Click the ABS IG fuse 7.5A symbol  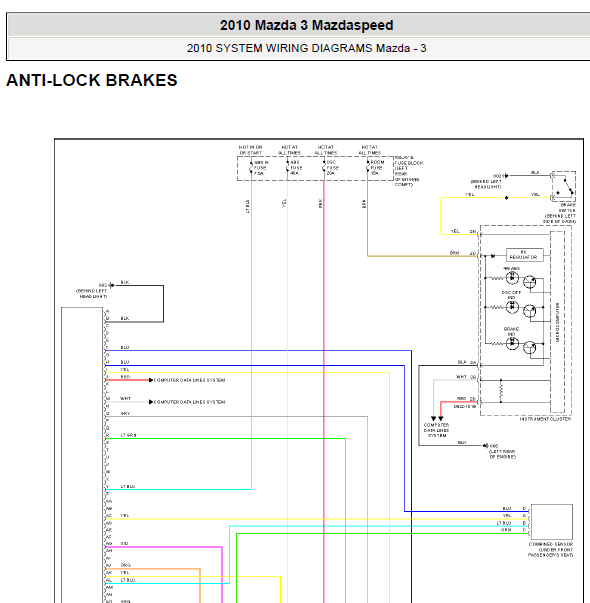click(x=251, y=168)
